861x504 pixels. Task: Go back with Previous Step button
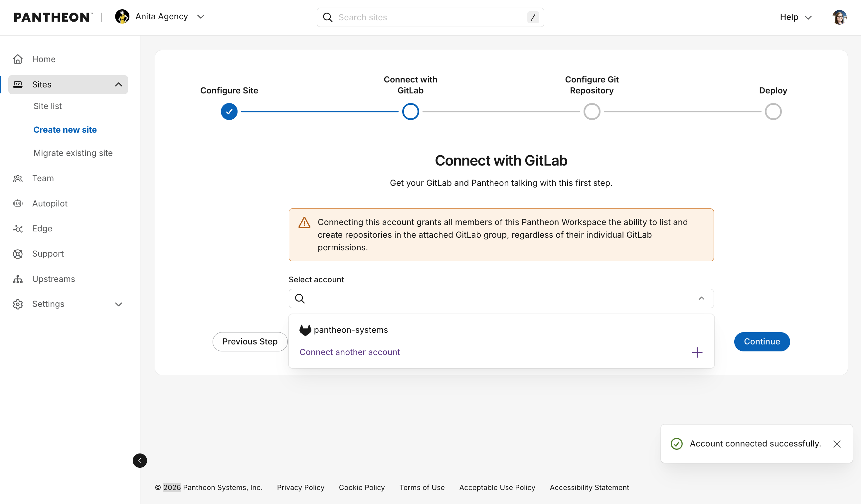click(250, 341)
